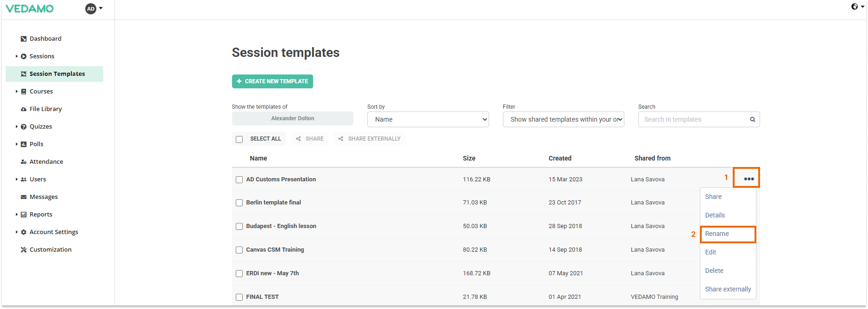Viewport: 868px width, 309px height.
Task: Choose Share in the context menu
Action: (x=713, y=197)
